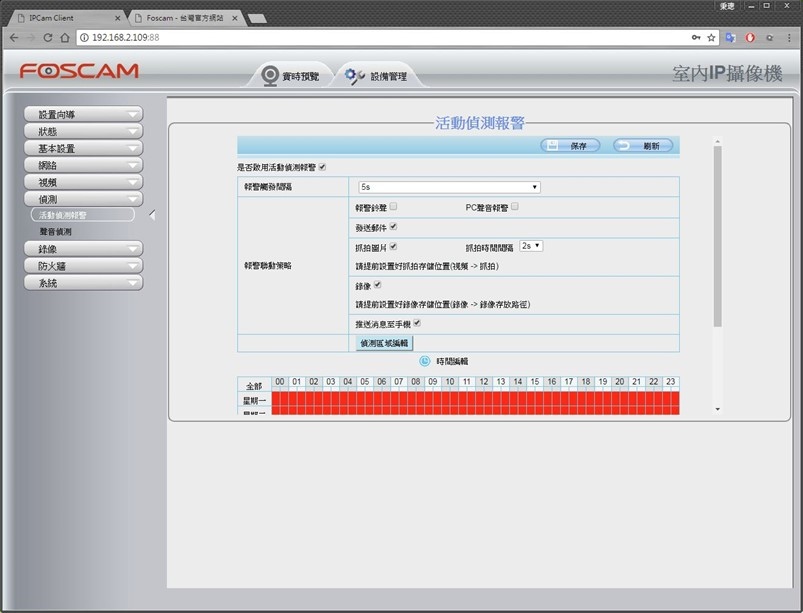This screenshot has height=613, width=803.
Task: Bookmark page with the star icon
Action: [x=711, y=37]
